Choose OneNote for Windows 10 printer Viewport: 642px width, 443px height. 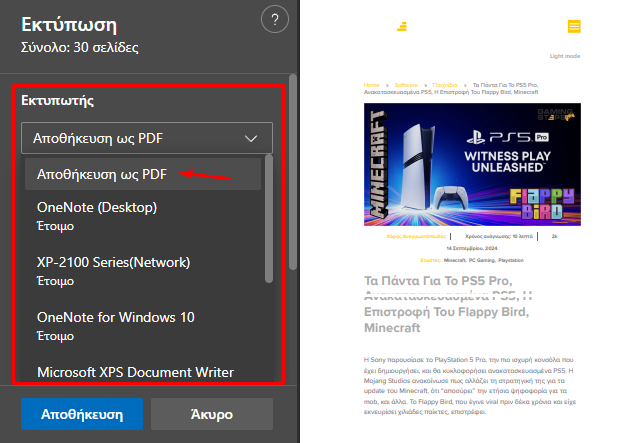143,326
